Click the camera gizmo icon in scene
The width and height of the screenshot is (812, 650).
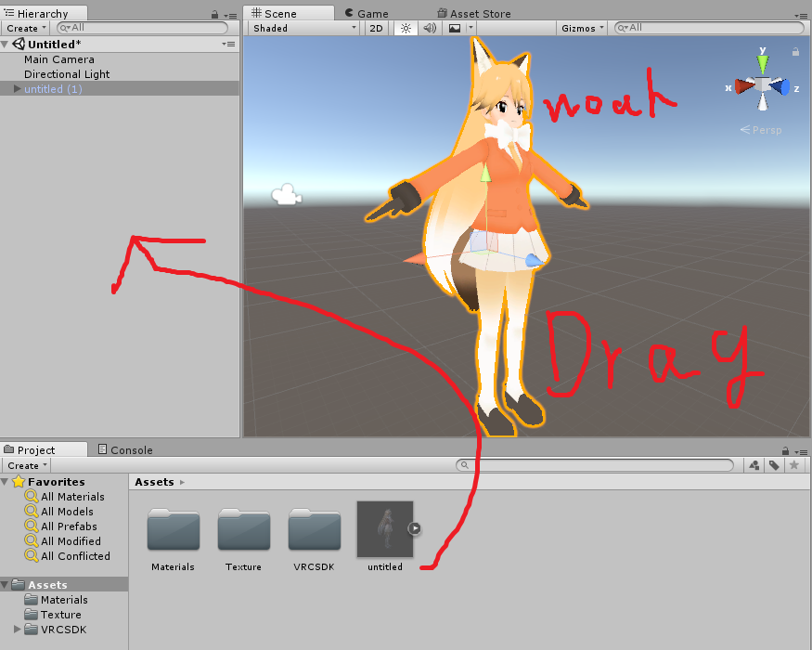tap(287, 194)
